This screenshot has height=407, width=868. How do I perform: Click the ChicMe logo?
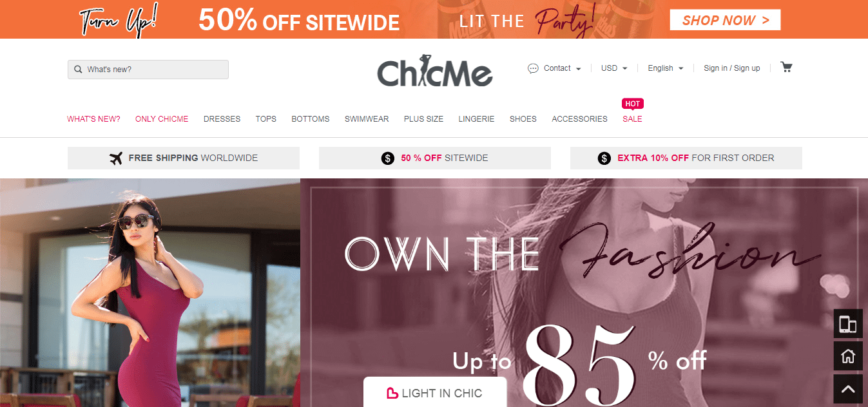pyautogui.click(x=434, y=71)
